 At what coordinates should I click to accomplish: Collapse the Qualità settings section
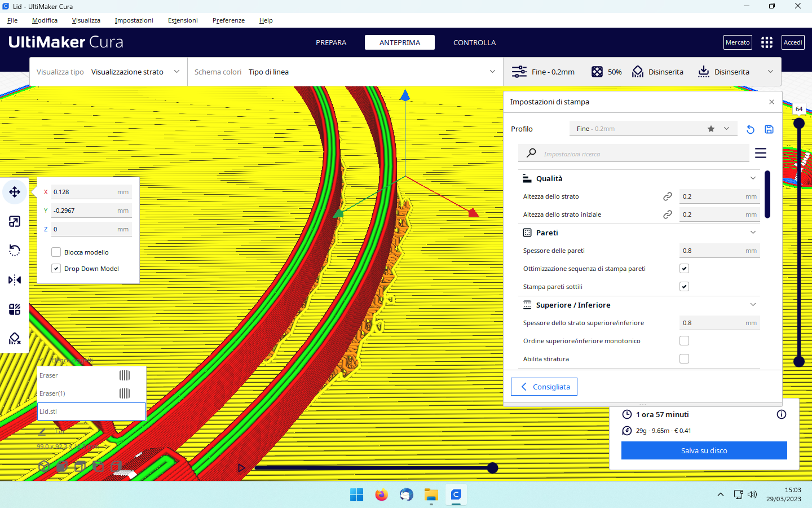click(753, 178)
